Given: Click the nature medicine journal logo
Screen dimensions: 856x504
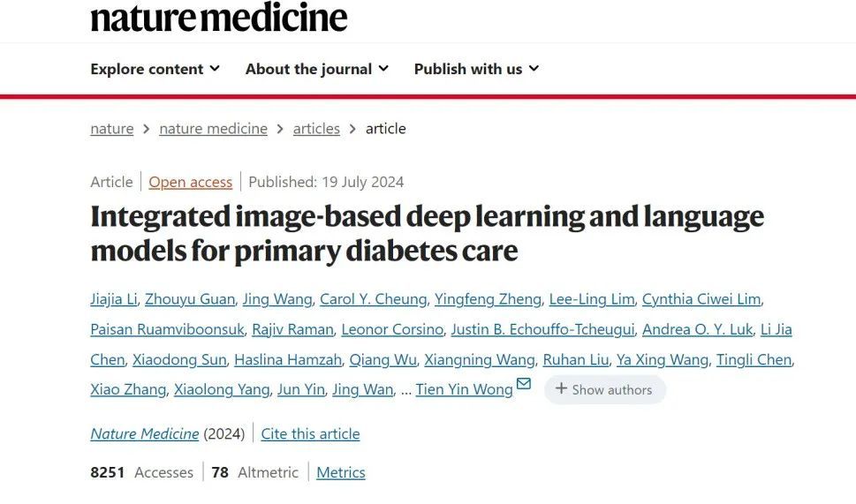Looking at the screenshot, I should 219,17.
